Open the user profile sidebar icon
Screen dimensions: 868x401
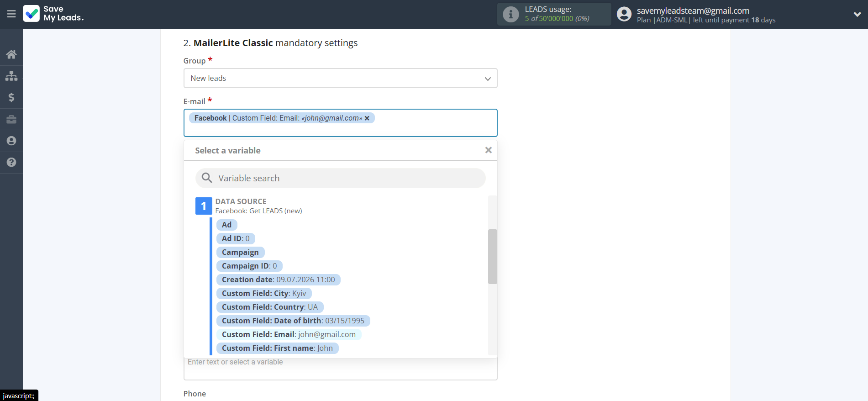coord(11,141)
